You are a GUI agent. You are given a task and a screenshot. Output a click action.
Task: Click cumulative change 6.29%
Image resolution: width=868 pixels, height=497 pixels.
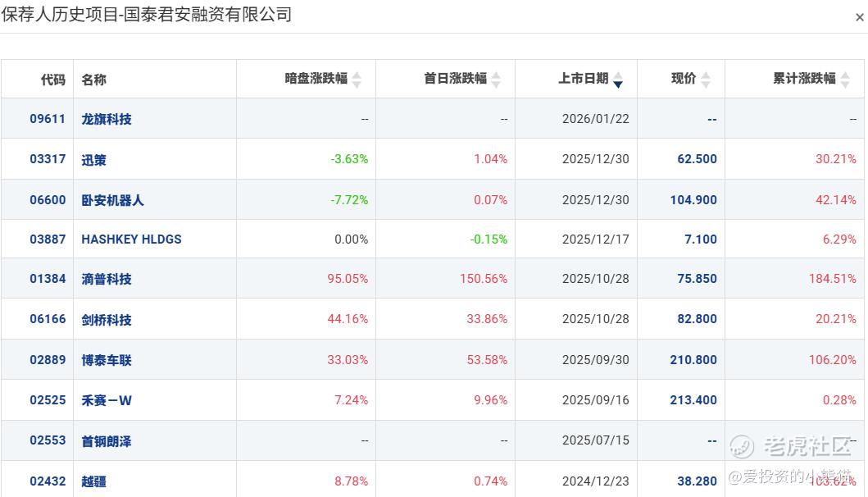839,239
